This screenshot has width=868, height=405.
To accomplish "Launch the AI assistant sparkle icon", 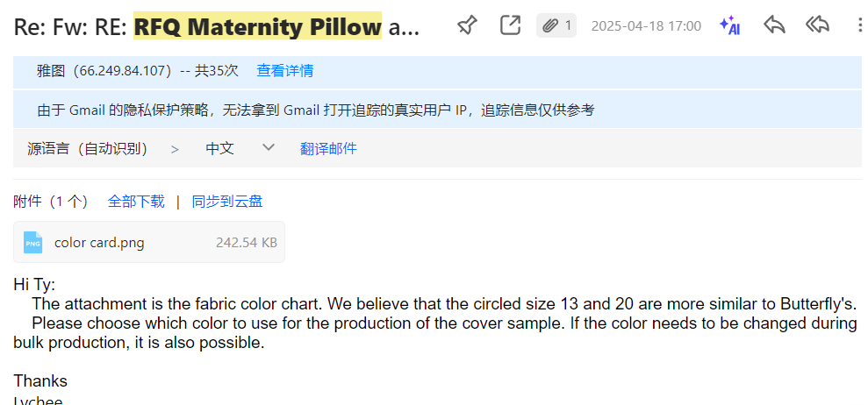I will 728,25.
